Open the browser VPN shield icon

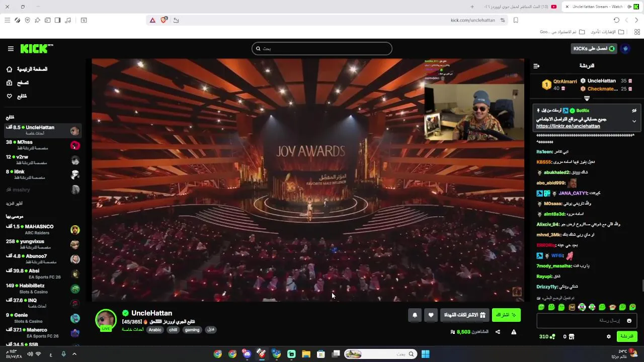[x=27, y=20]
